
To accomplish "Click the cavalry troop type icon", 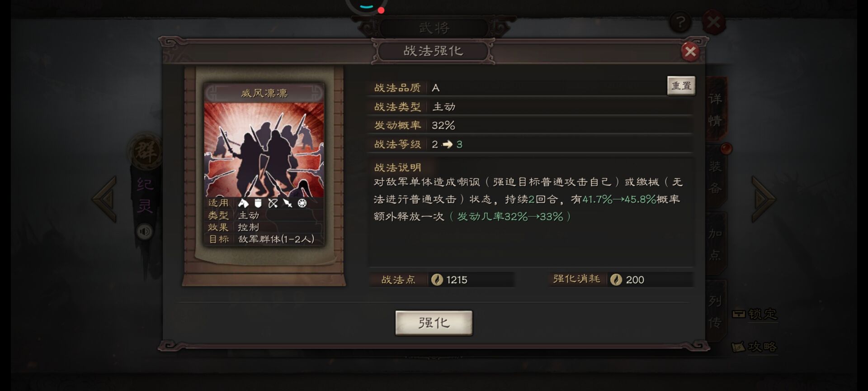I will [243, 203].
